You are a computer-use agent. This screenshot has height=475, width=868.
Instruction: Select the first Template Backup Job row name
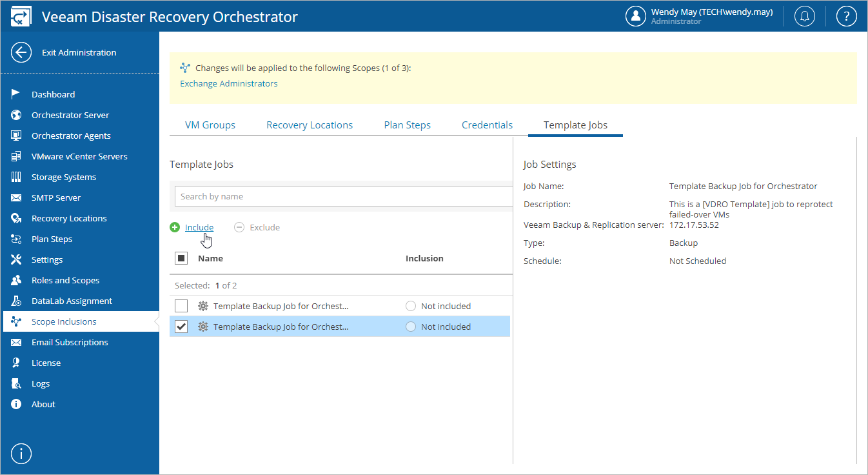281,306
